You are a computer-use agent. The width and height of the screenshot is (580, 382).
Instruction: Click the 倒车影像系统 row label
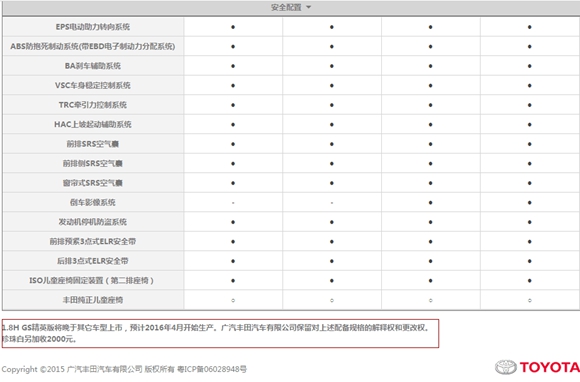(x=93, y=203)
